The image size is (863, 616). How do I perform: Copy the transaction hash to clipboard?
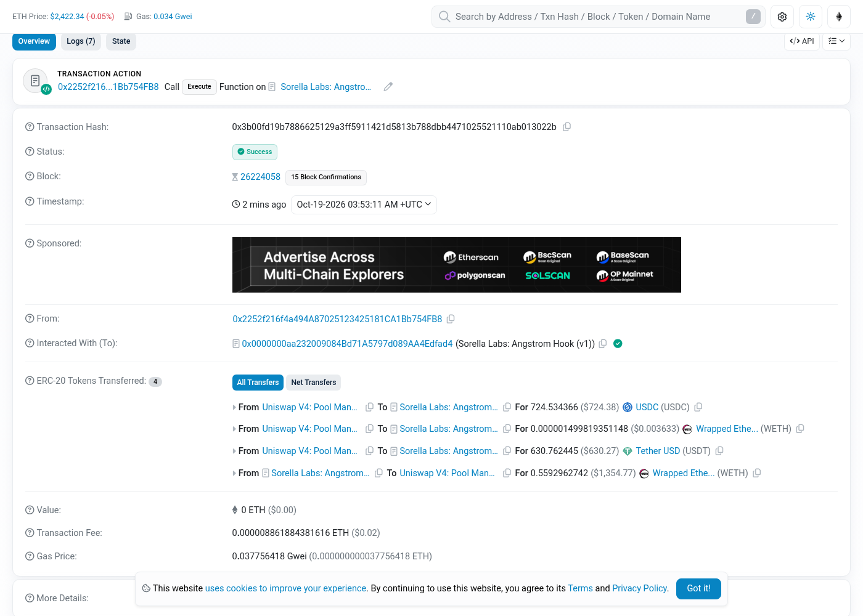point(566,127)
